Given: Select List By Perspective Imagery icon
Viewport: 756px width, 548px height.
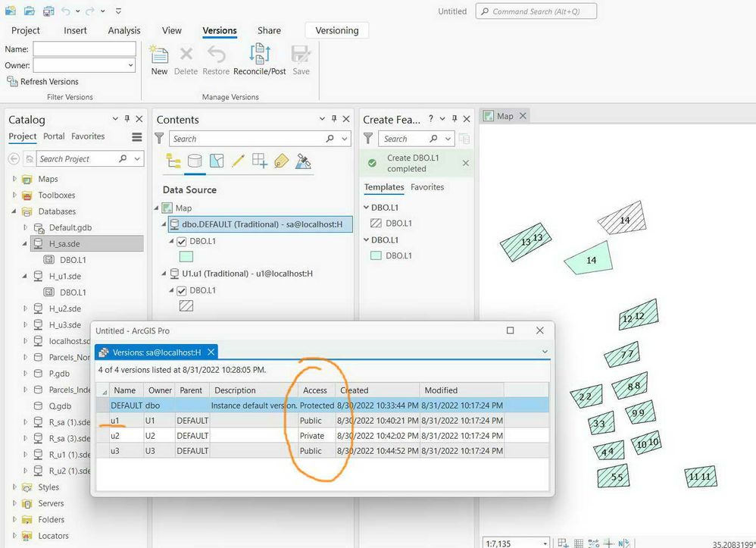Looking at the screenshot, I should point(303,161).
